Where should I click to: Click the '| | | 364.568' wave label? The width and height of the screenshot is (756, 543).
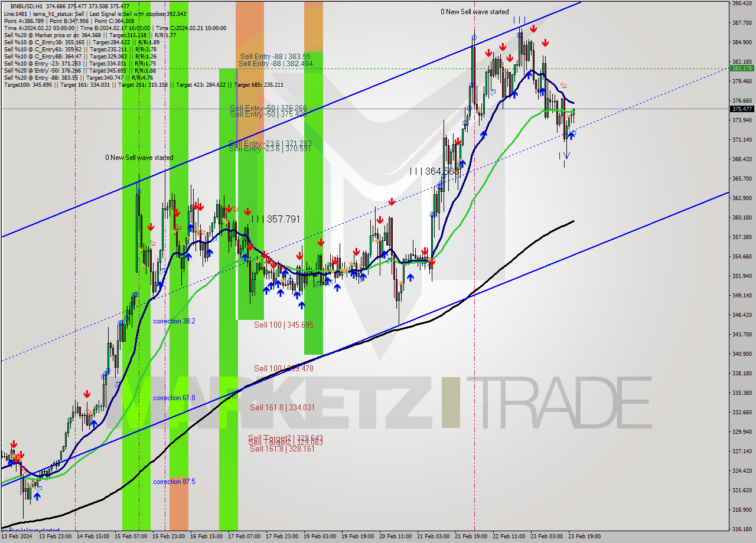(435, 171)
